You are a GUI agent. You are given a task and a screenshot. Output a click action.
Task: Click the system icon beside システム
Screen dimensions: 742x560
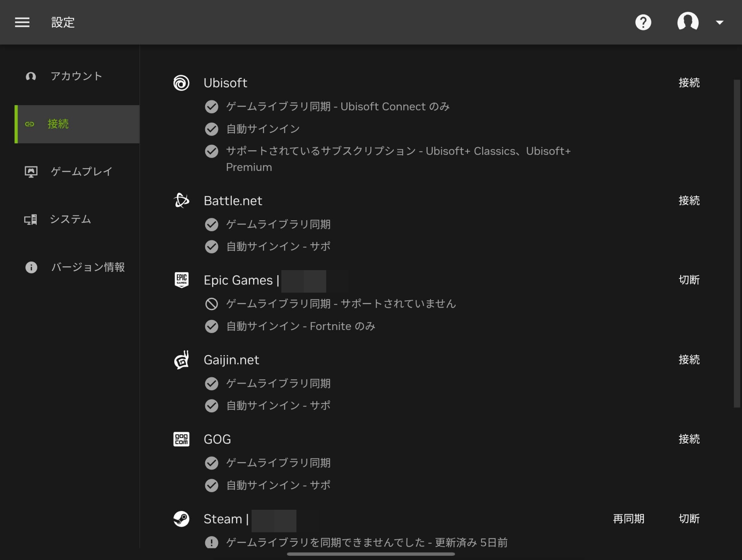(x=31, y=220)
